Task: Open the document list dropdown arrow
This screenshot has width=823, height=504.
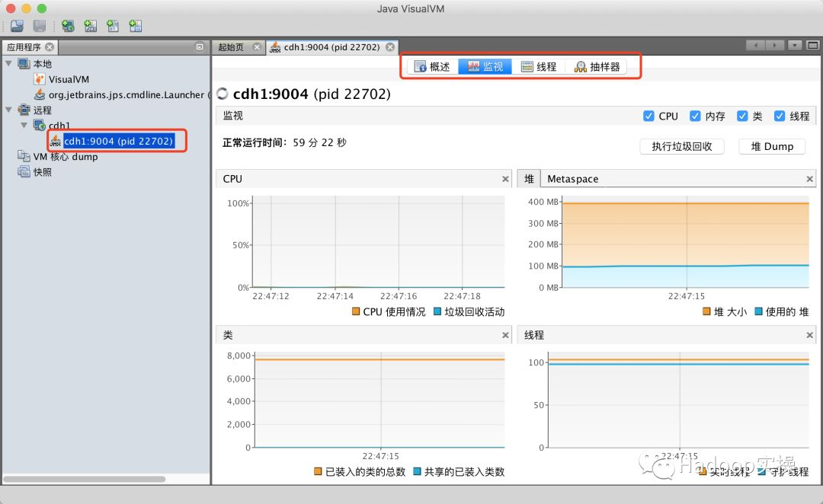Action: coord(795,46)
